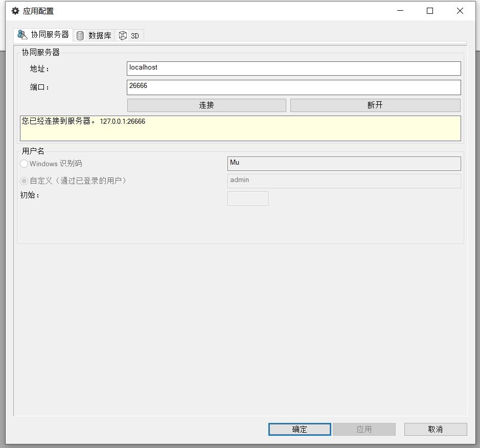Click the username field containing Mu
This screenshot has width=480, height=448.
click(x=344, y=163)
